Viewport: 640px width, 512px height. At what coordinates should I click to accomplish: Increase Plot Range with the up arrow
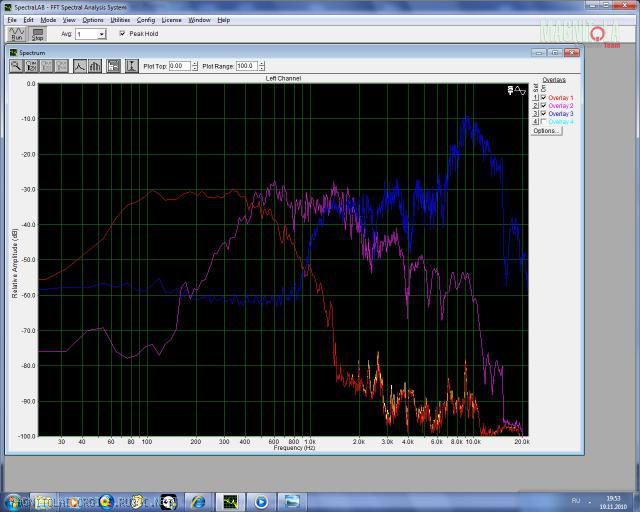tap(262, 63)
